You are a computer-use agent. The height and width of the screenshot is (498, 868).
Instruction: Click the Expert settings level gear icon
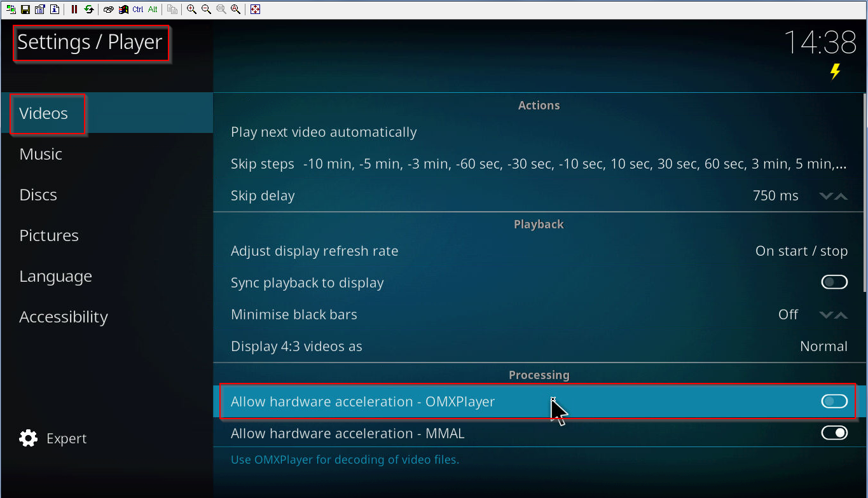[29, 438]
